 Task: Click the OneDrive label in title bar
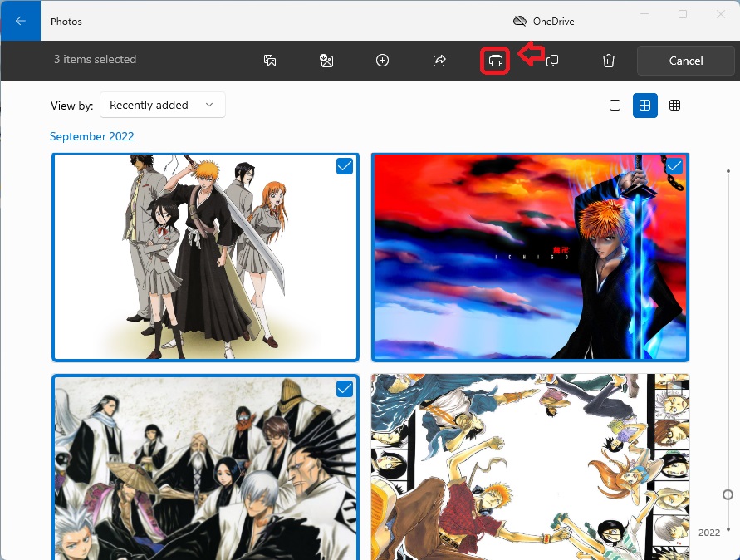point(554,22)
